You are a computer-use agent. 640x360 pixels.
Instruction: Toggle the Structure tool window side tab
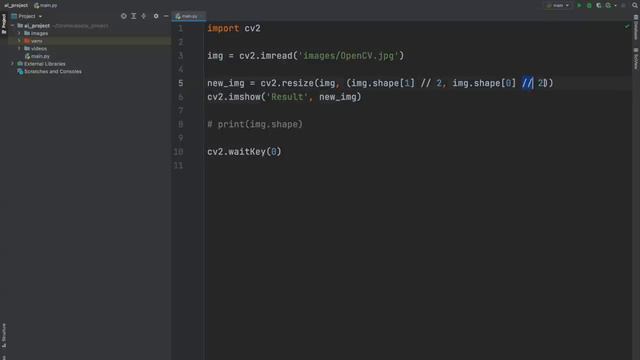point(4,336)
